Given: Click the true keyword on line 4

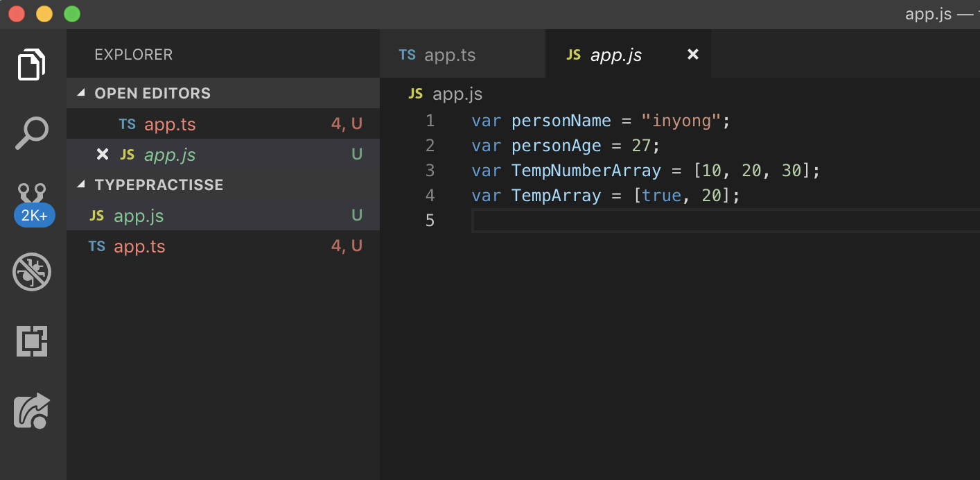Looking at the screenshot, I should pyautogui.click(x=662, y=196).
